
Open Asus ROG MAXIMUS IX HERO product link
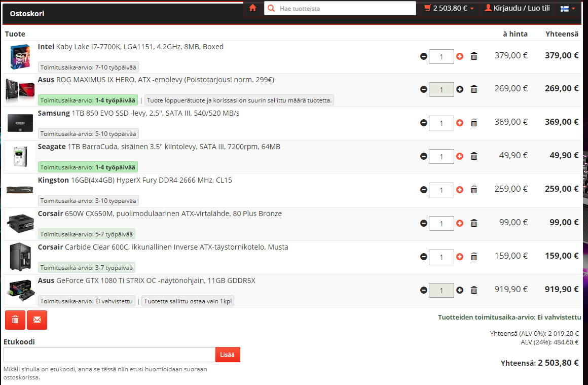(x=156, y=80)
